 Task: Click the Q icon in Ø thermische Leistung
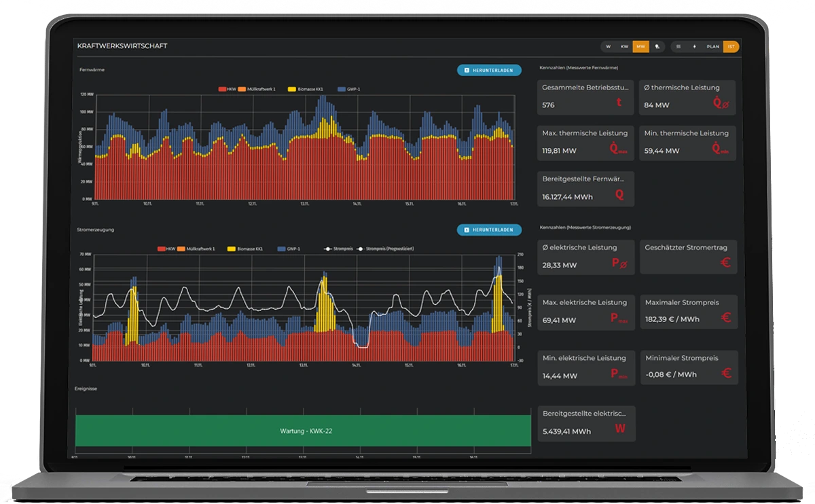tap(721, 103)
